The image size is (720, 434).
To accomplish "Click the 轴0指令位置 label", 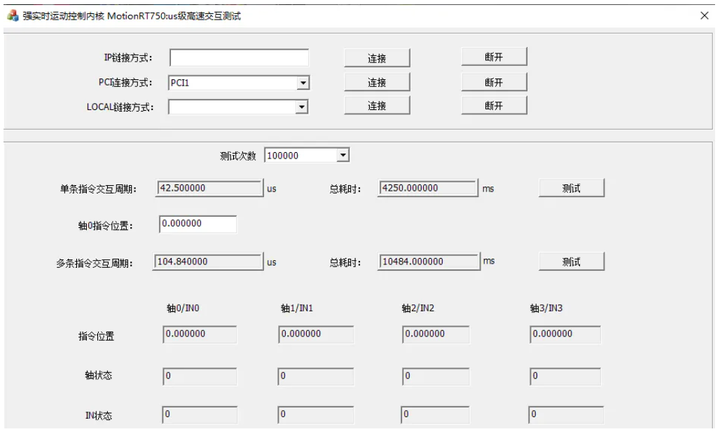I will pos(106,226).
